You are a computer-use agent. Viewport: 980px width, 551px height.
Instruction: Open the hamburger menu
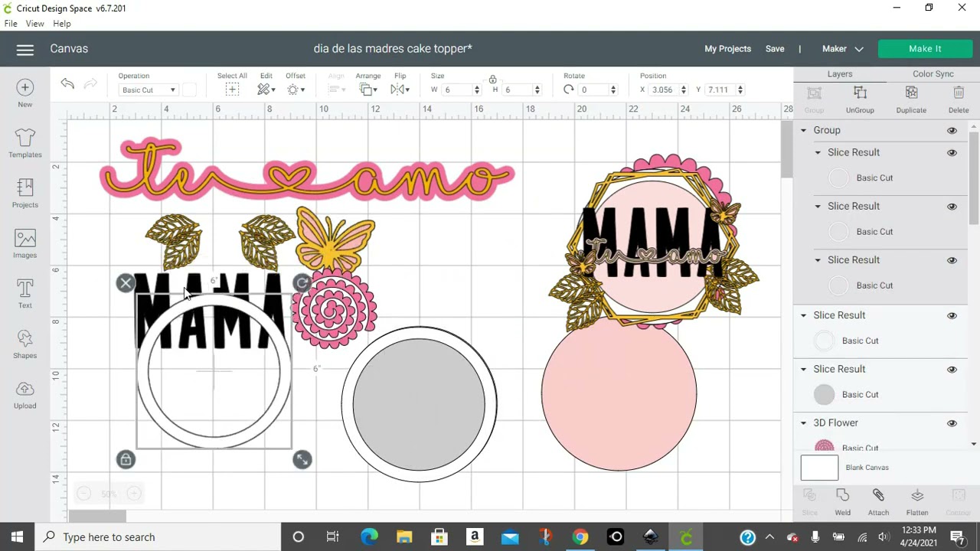[25, 49]
